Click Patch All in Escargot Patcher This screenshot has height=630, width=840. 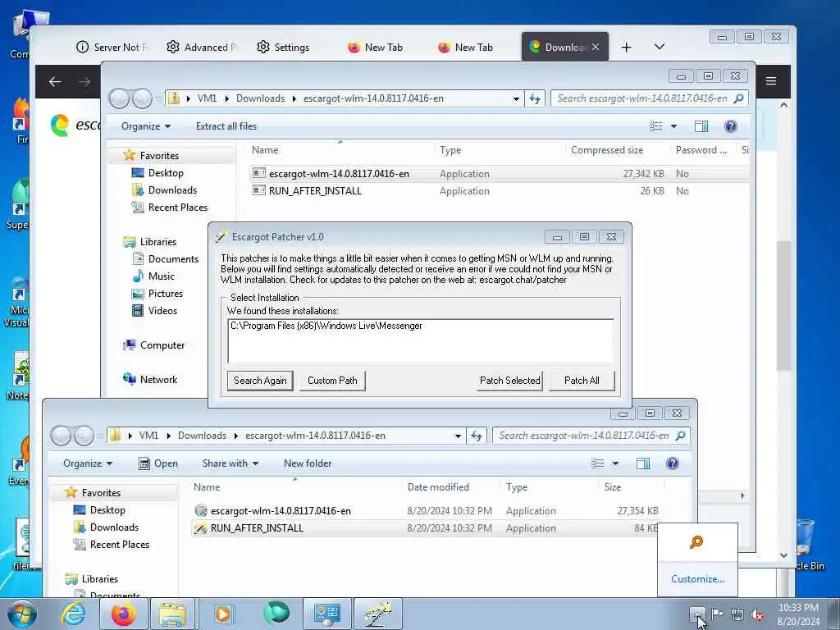tap(582, 381)
